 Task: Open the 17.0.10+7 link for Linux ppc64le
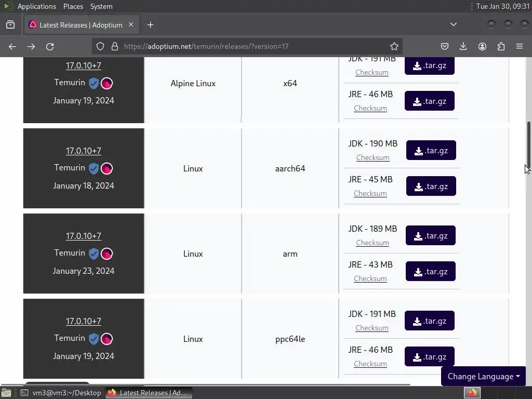click(x=84, y=321)
